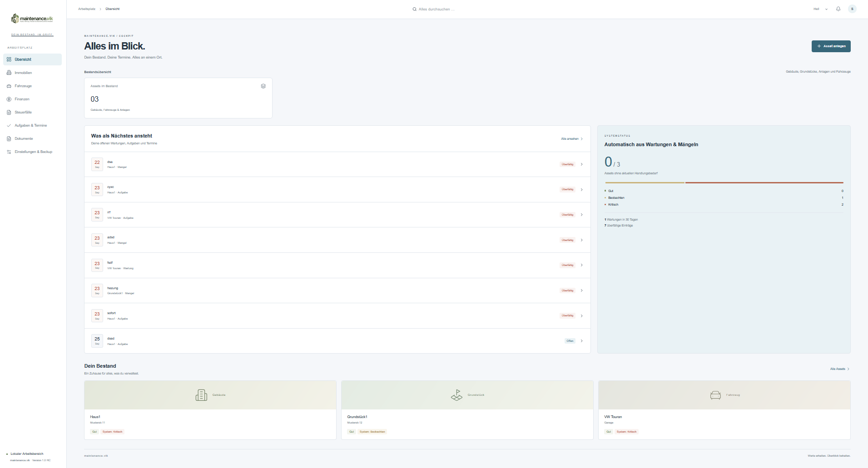Open the Assets im Bestand count '03'
The image size is (868, 468).
pos(94,99)
